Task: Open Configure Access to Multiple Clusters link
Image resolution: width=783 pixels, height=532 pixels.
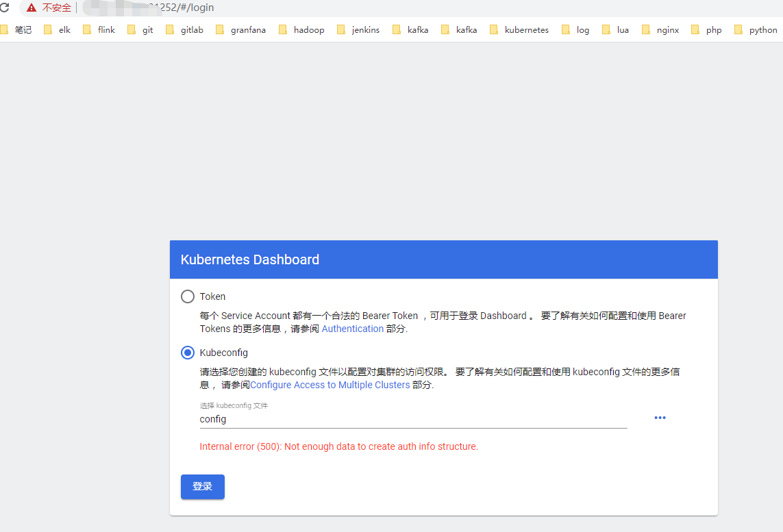Action: pyautogui.click(x=330, y=385)
